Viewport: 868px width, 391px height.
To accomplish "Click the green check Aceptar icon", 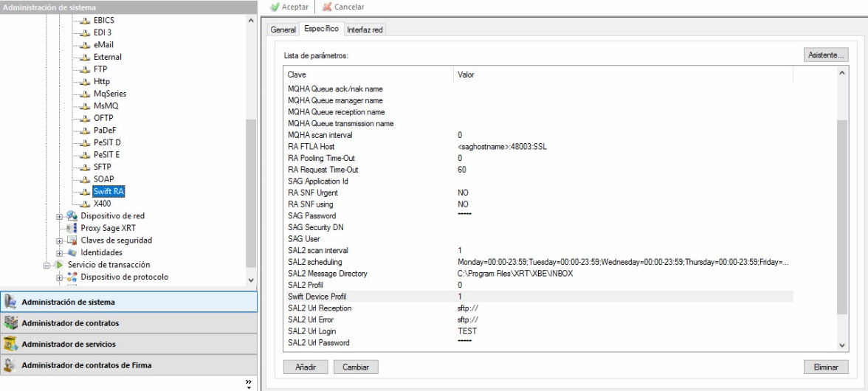I will 275,7.
